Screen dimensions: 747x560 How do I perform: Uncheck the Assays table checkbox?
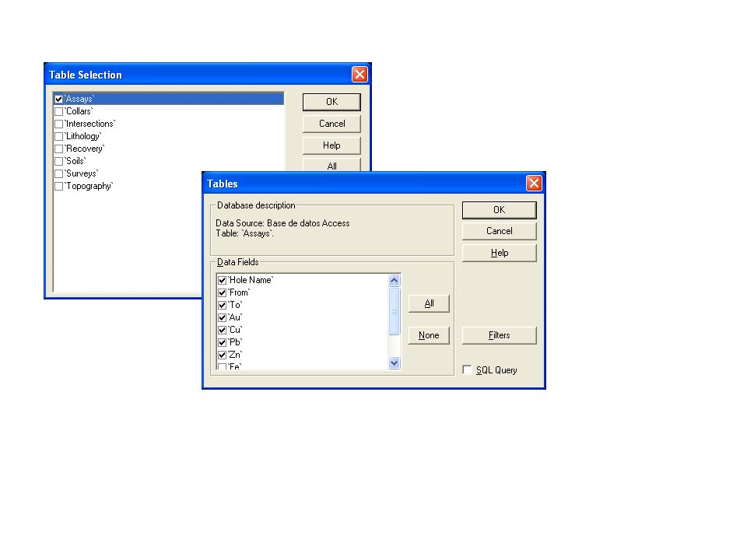coord(58,99)
